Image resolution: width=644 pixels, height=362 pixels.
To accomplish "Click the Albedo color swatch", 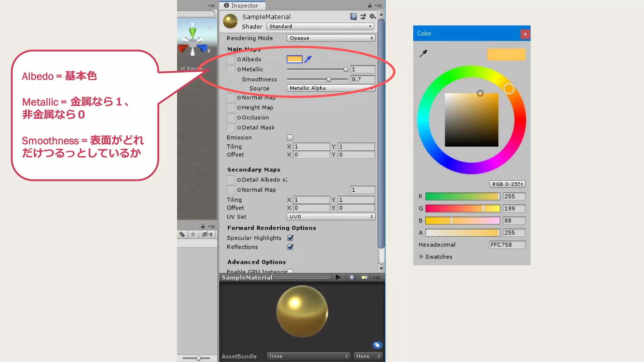I will [294, 59].
